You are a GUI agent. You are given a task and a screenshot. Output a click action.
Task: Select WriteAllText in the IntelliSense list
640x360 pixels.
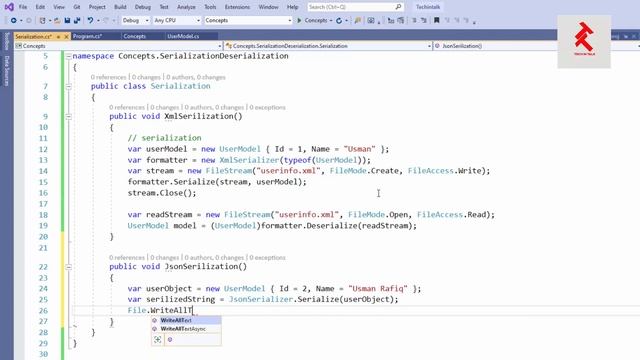click(186, 320)
